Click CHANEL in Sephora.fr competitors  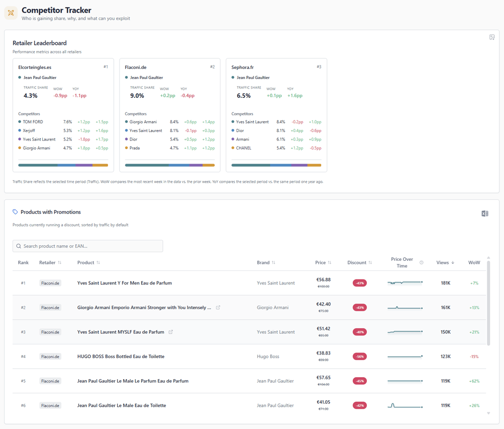coord(243,148)
